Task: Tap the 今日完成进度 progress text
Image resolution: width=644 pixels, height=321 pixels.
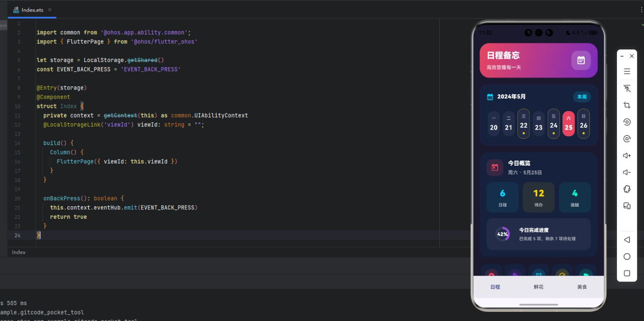Action: pos(534,230)
